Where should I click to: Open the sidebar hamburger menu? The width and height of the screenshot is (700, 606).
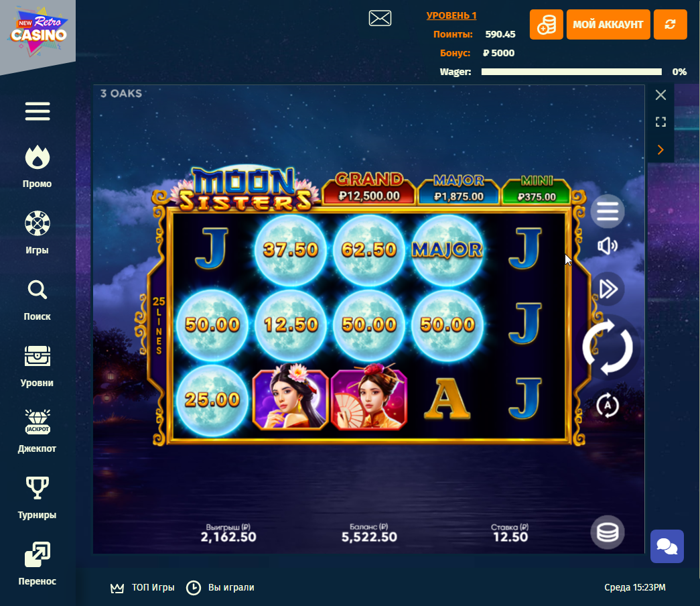[x=38, y=111]
